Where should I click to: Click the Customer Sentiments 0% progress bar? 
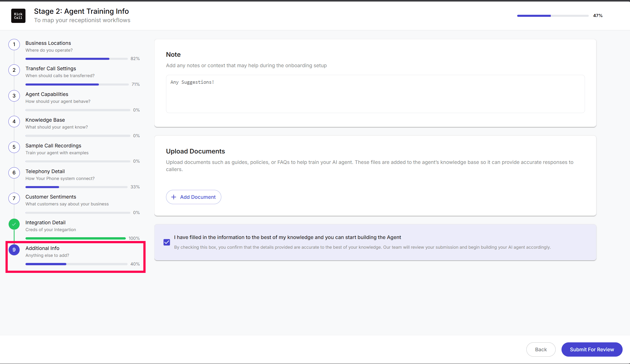point(78,213)
